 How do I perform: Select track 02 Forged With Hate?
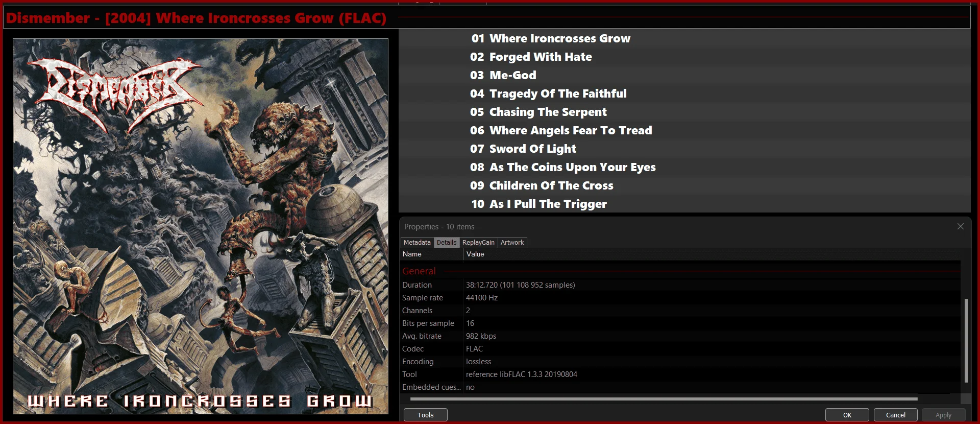click(x=684, y=57)
